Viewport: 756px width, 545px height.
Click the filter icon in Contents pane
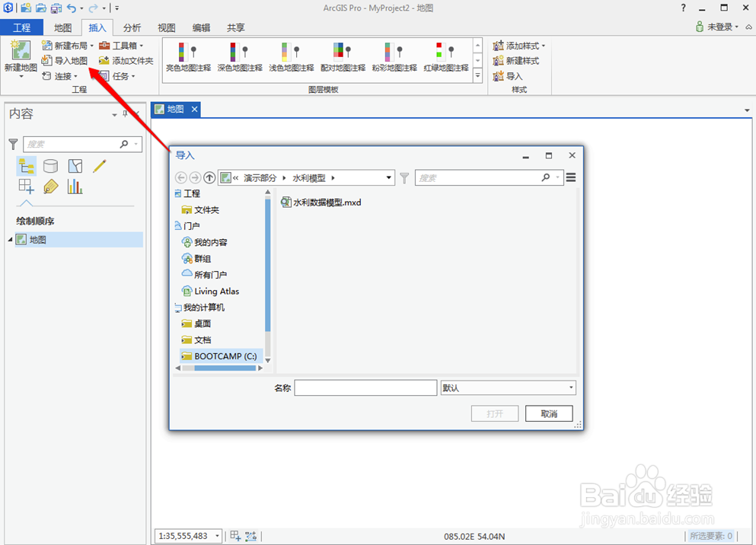tap(13, 144)
